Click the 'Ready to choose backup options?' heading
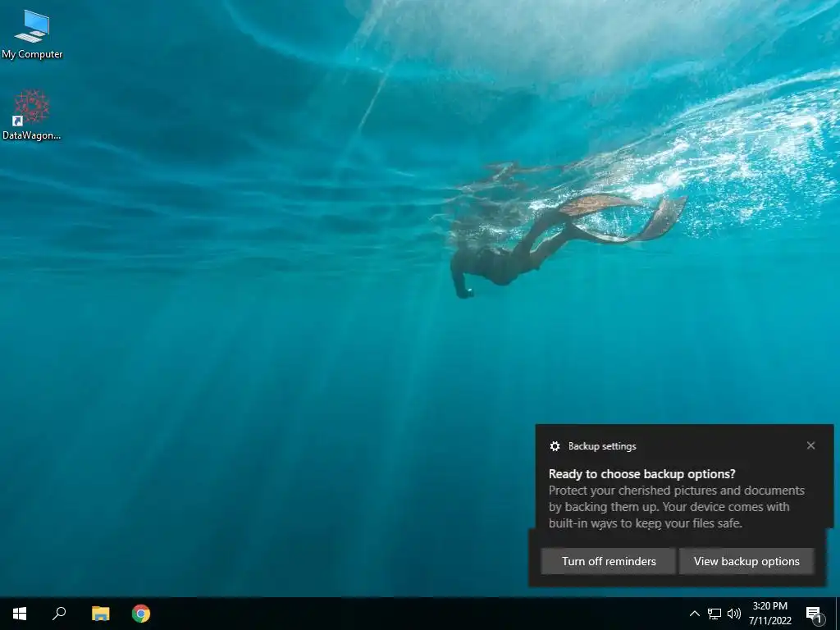Screen dimensions: 840x630 (641, 474)
